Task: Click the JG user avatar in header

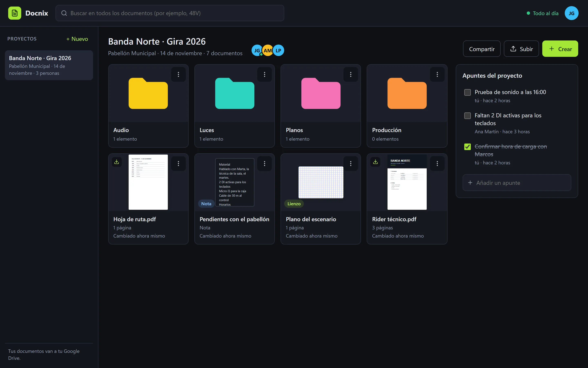Action: [x=571, y=13]
